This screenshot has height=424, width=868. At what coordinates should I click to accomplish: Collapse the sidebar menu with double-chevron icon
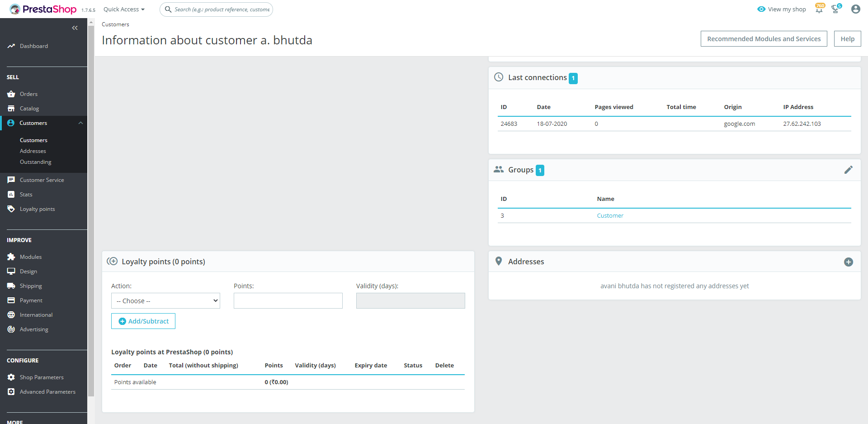tap(75, 28)
